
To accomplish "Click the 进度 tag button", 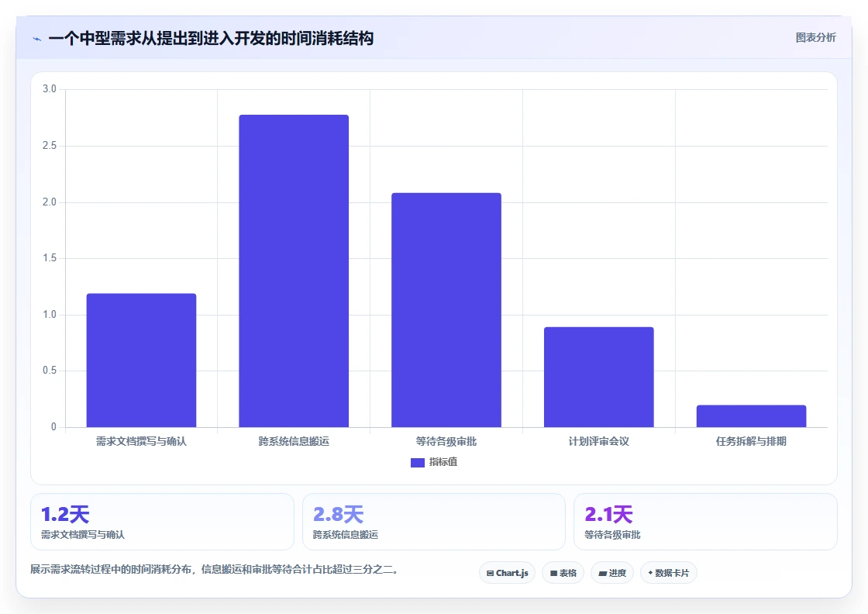I will pos(612,573).
